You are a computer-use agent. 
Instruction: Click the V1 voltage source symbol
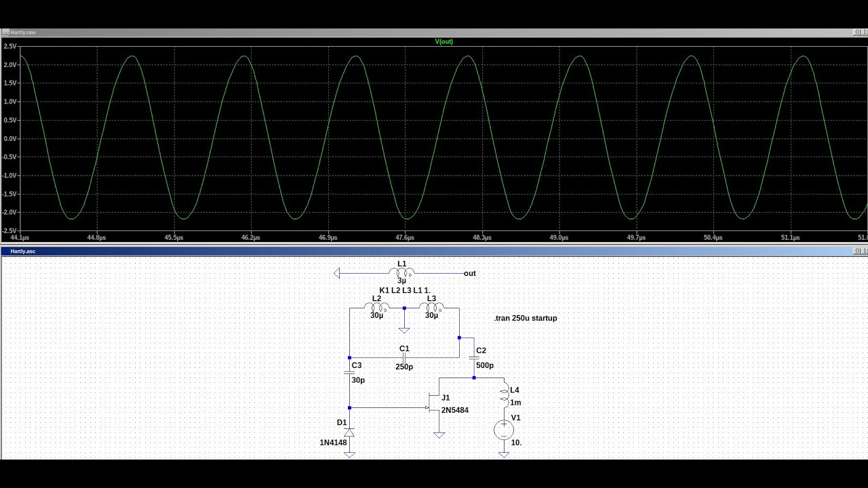pyautogui.click(x=504, y=429)
